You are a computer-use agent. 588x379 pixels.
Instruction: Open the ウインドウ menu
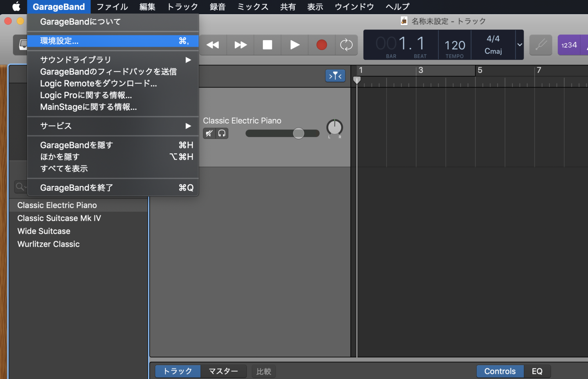click(x=354, y=7)
